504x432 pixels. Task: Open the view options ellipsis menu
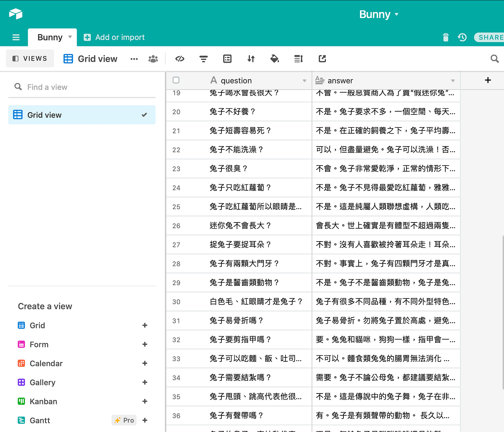pos(134,58)
